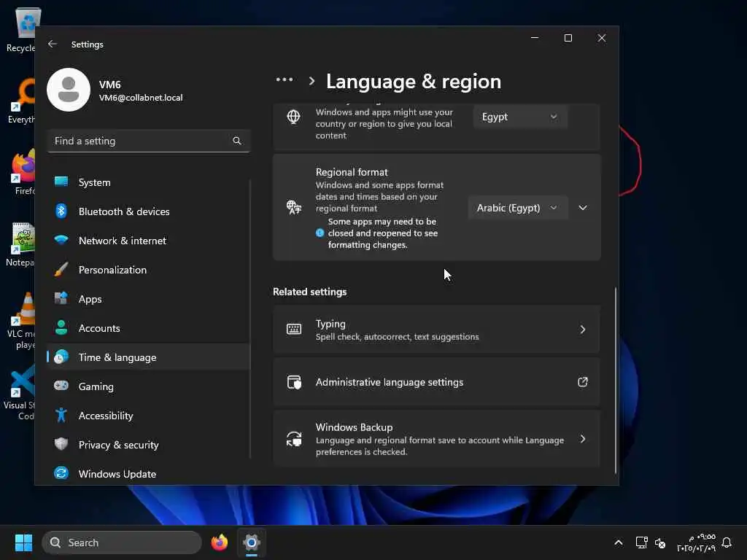The width and height of the screenshot is (747, 560).
Task: Open the notification bell in tray
Action: pyautogui.click(x=727, y=542)
